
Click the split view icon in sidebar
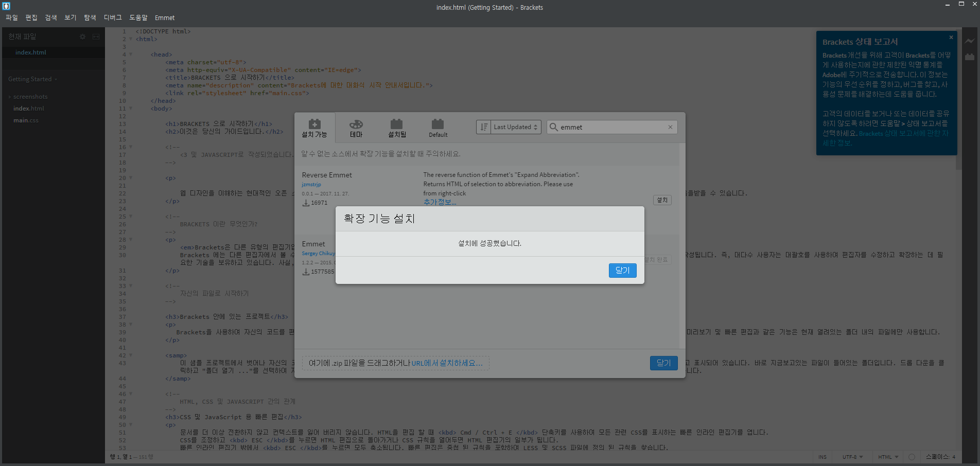(x=96, y=37)
